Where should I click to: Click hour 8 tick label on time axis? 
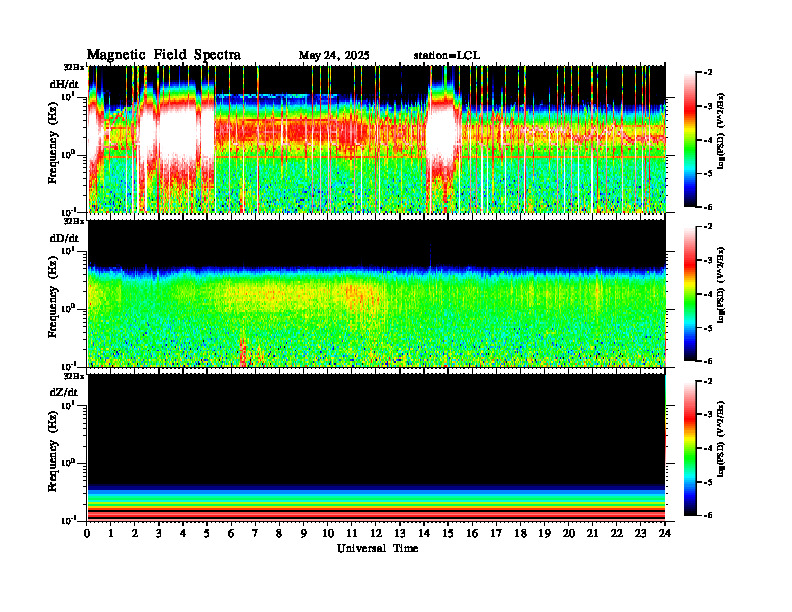click(279, 534)
